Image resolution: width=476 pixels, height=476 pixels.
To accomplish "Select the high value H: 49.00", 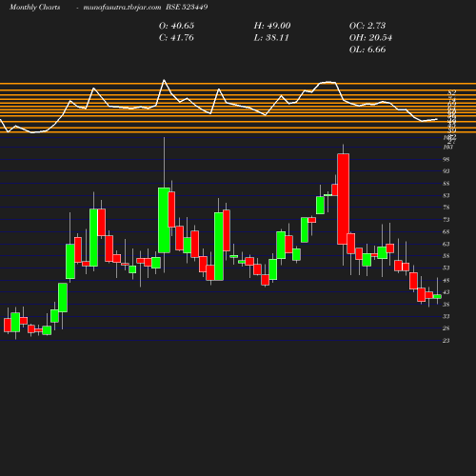I will pos(272,26).
